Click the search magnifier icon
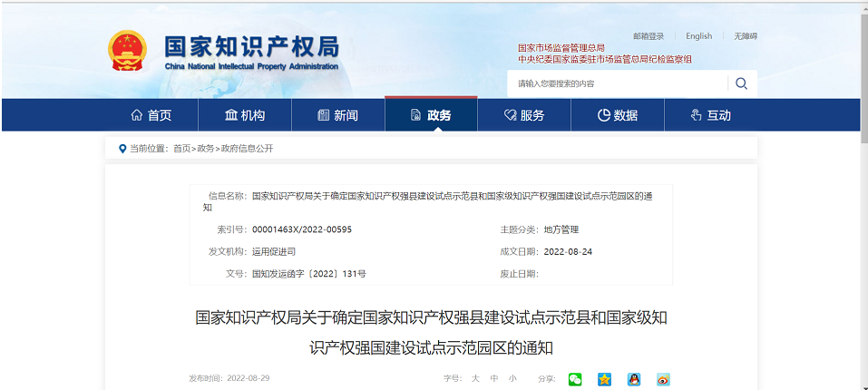Image resolution: width=868 pixels, height=390 pixels. (741, 83)
